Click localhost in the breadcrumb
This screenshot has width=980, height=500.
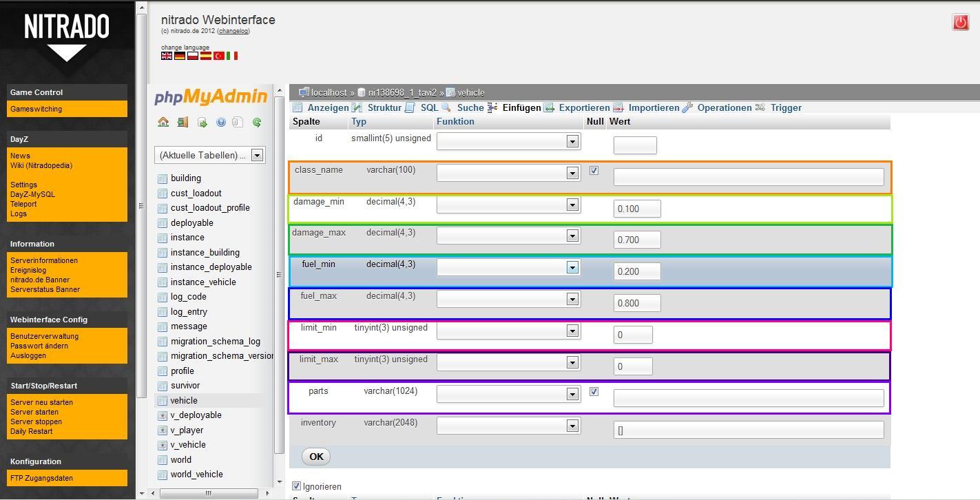click(x=329, y=92)
